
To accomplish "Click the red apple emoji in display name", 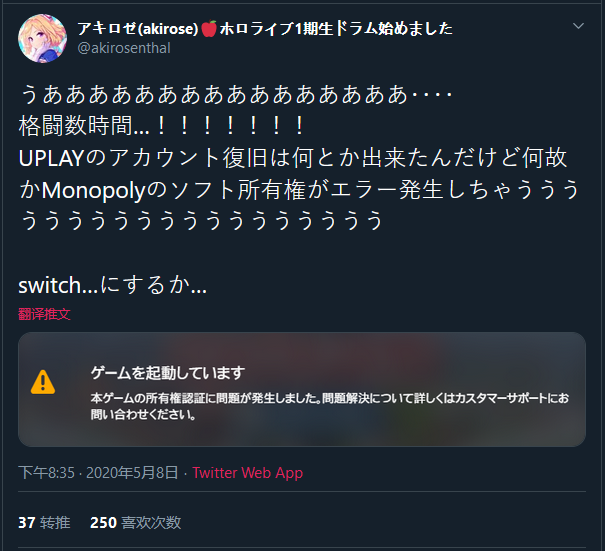I will coord(209,29).
